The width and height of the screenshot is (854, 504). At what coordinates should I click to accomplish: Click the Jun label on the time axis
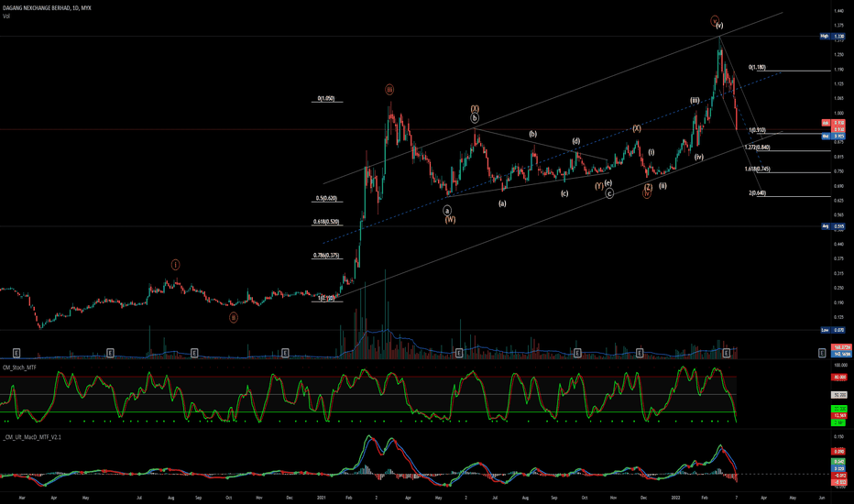pyautogui.click(x=821, y=498)
